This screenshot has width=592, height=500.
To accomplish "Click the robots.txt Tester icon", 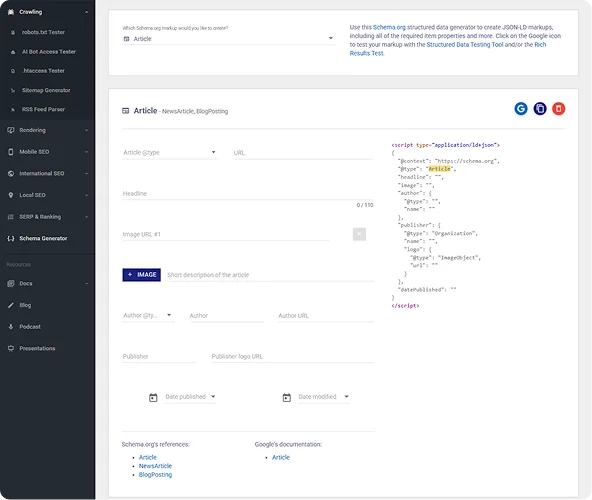I will coord(13,32).
